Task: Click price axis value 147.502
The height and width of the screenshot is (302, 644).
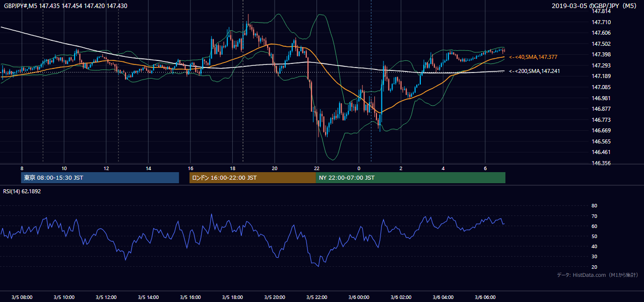Action: coord(602,44)
